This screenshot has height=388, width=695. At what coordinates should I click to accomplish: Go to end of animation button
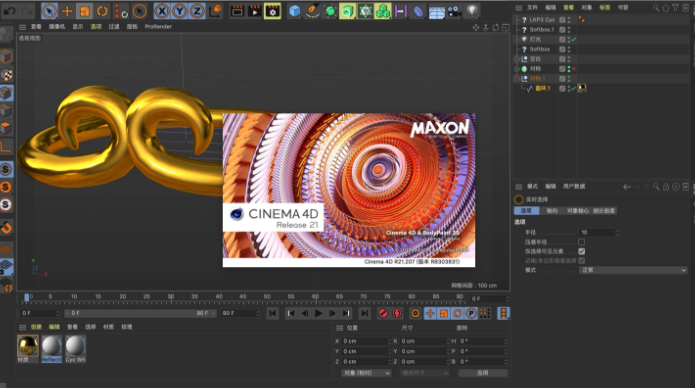click(x=364, y=314)
